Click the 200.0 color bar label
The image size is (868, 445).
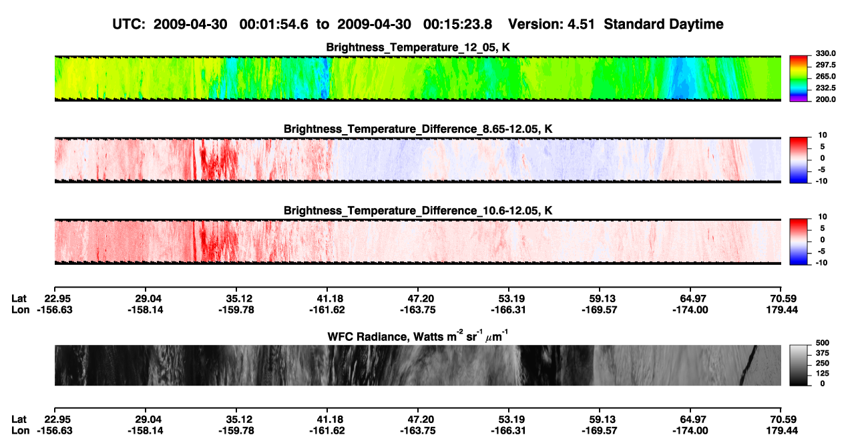point(825,99)
